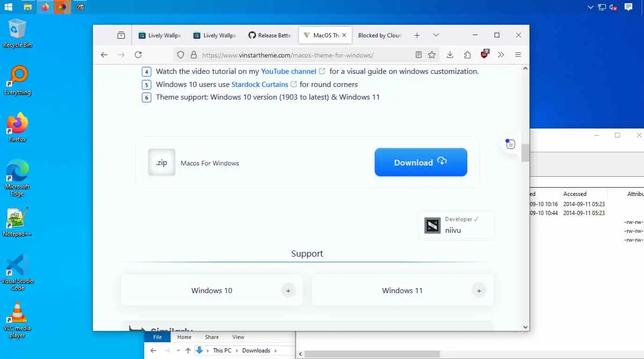The width and height of the screenshot is (644, 359).
Task: Follow the YouTube channel link
Action: coord(289,72)
